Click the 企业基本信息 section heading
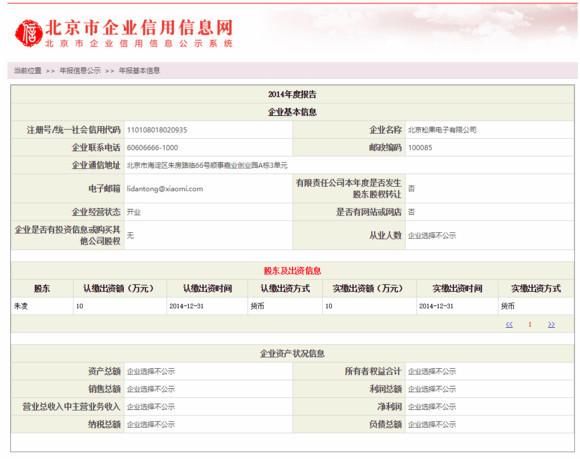The height and width of the screenshot is (459, 580). click(x=292, y=112)
